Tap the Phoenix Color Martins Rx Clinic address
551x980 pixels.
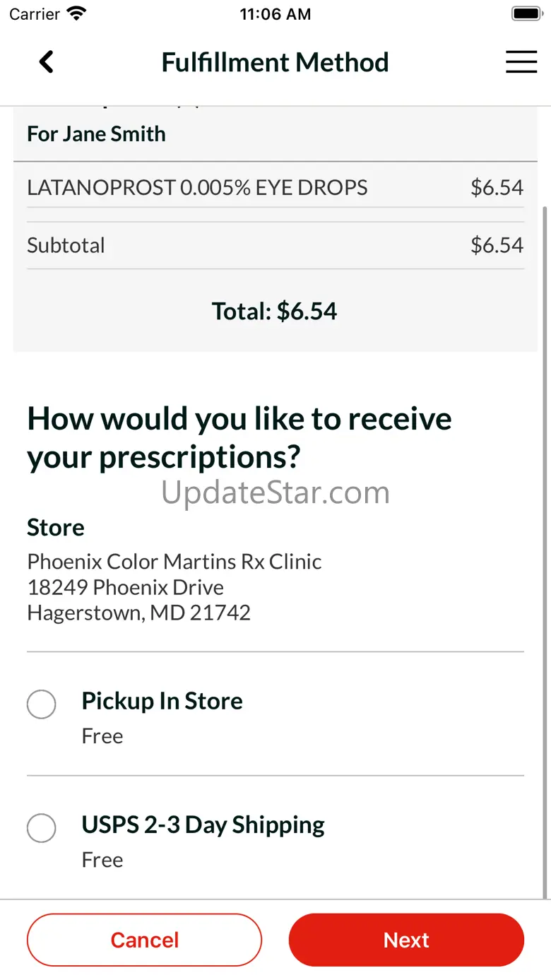[174, 586]
